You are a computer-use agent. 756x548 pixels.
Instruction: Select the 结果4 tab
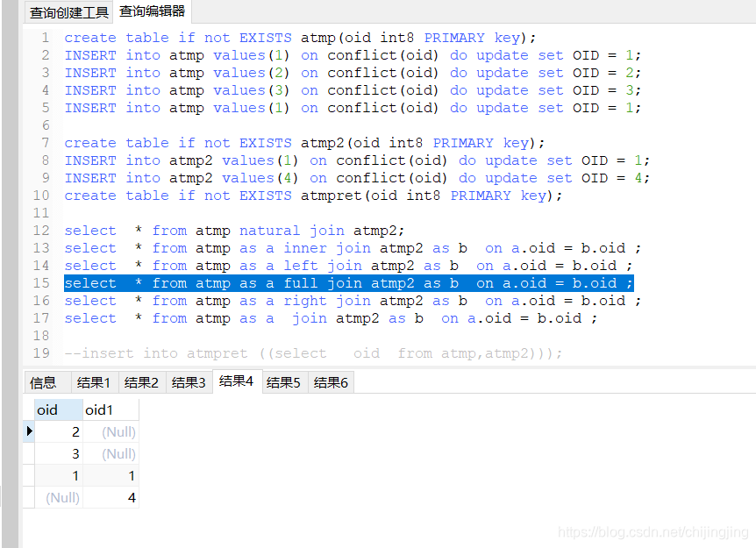[x=236, y=381]
